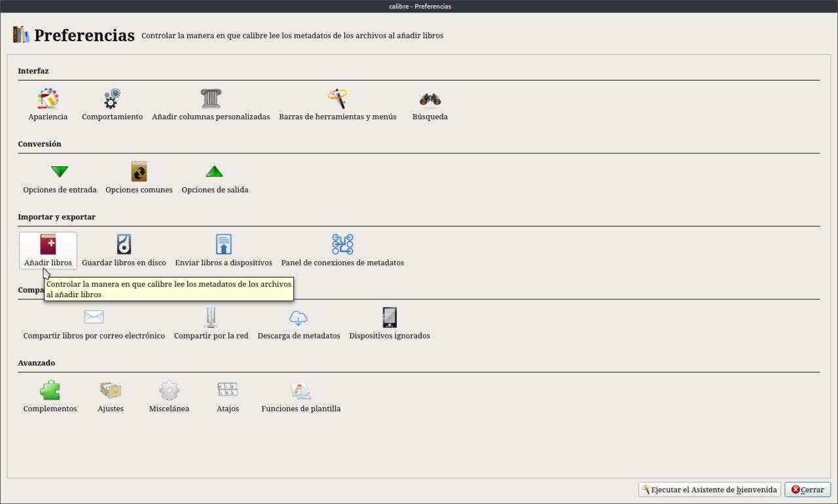Open the Comportamiento settings gear icon
The width and height of the screenshot is (838, 504).
pos(112,99)
